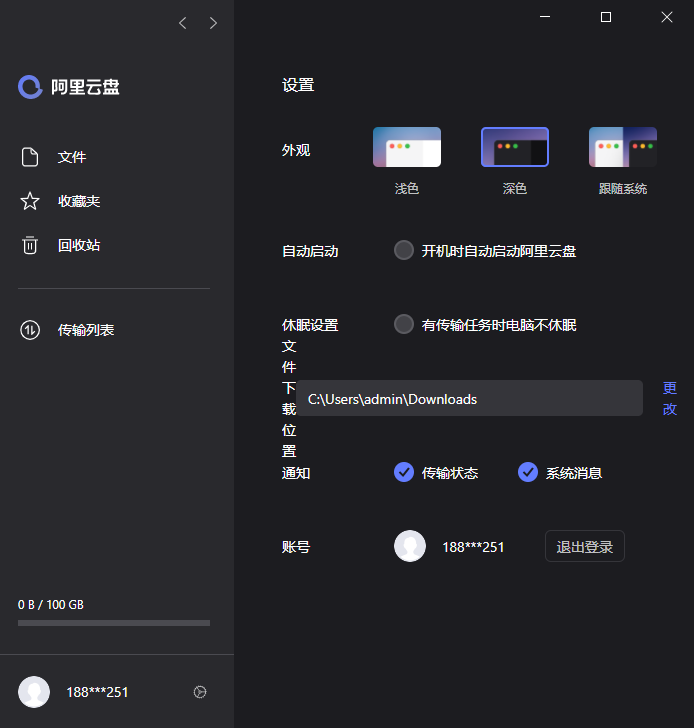Screen dimensions: 694x728
Task: Open 传输列表 transfer arrows icon
Action: pos(30,330)
